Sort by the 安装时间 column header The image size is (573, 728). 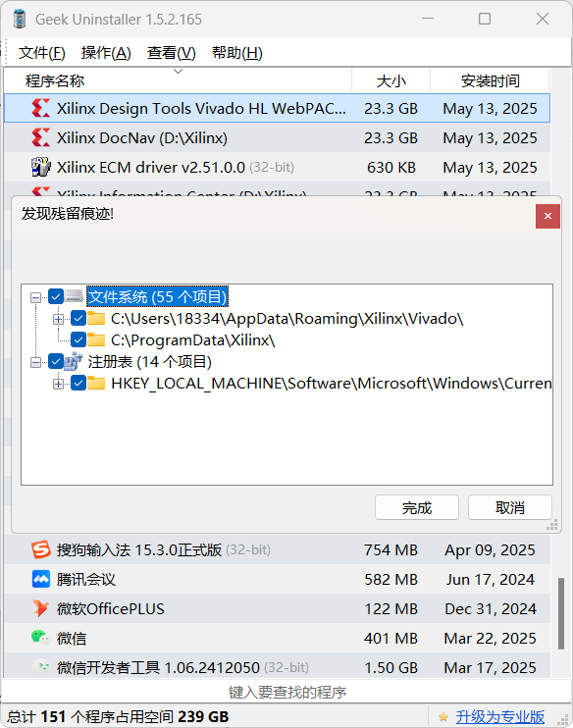tap(490, 80)
